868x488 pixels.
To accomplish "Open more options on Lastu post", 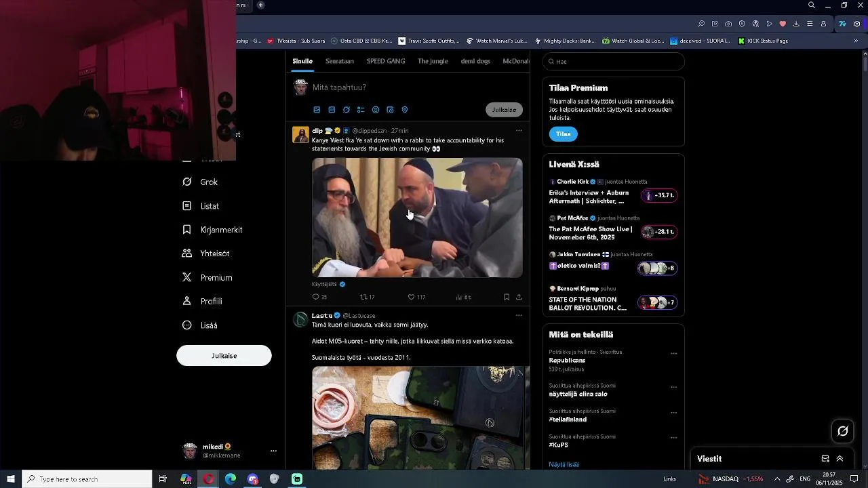I will click(x=519, y=315).
